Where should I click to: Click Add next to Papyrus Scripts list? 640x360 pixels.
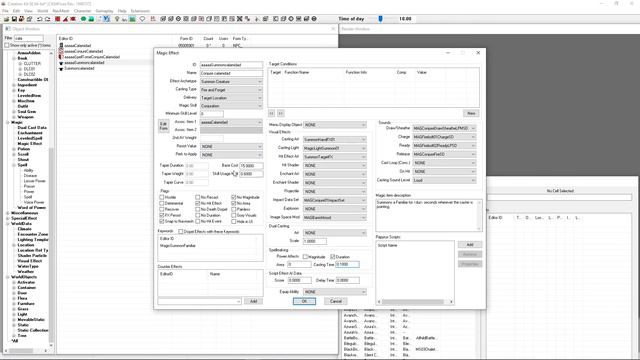[x=470, y=245]
